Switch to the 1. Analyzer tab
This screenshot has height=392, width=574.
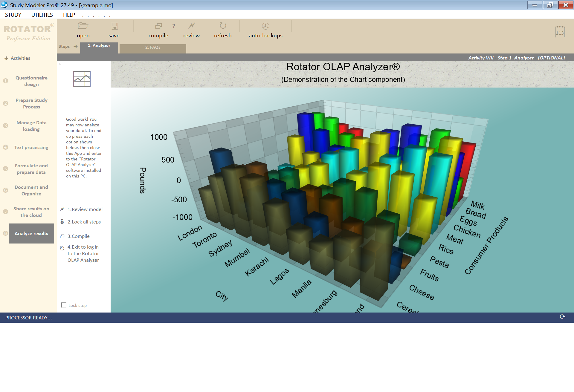tap(99, 47)
